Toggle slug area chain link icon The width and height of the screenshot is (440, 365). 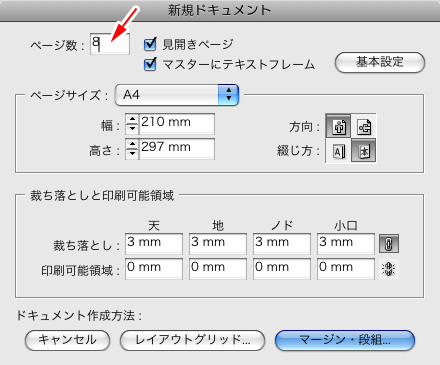(x=389, y=269)
